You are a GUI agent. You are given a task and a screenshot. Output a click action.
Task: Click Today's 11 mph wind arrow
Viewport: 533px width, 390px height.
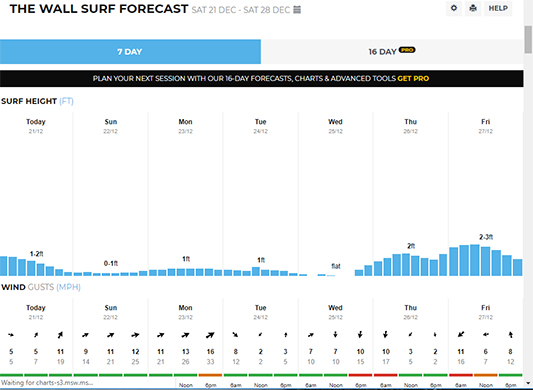60,335
